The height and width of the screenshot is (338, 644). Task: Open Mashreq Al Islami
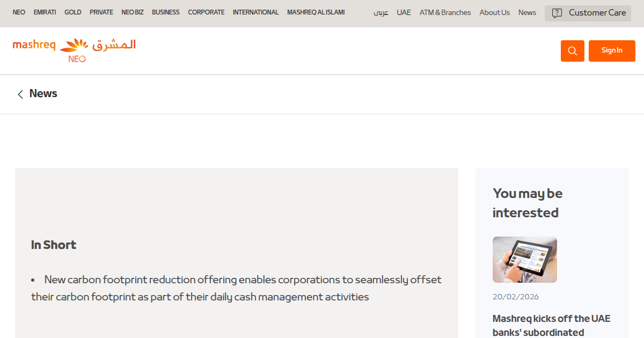[316, 12]
